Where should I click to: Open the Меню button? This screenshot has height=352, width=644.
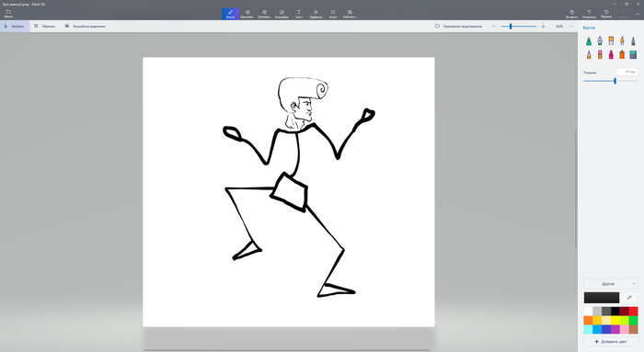click(x=8, y=14)
